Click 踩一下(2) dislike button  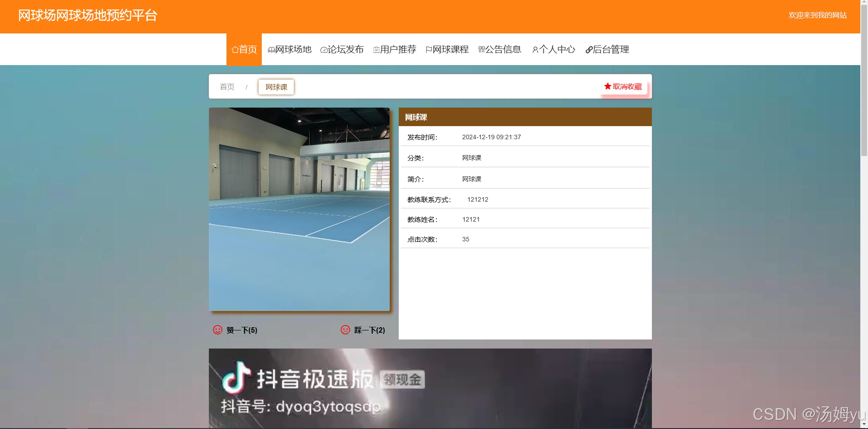tap(363, 330)
